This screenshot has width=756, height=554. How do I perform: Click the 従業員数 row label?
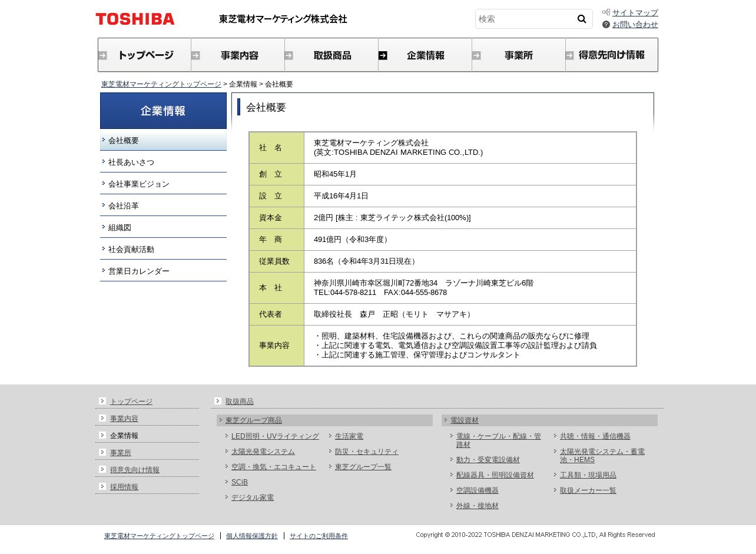[277, 261]
